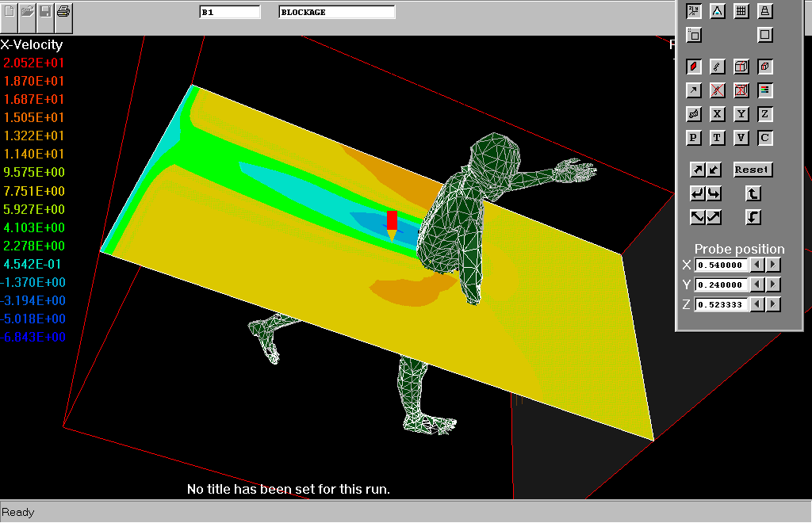812x523 pixels.
Task: Decrease probe Y position with left arrow
Action: 758,284
